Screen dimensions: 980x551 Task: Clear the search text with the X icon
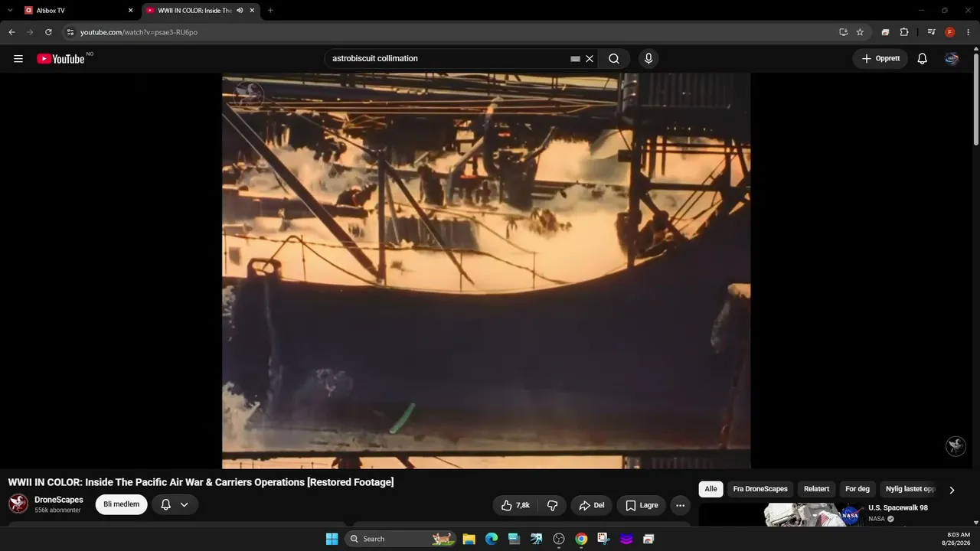coord(590,59)
